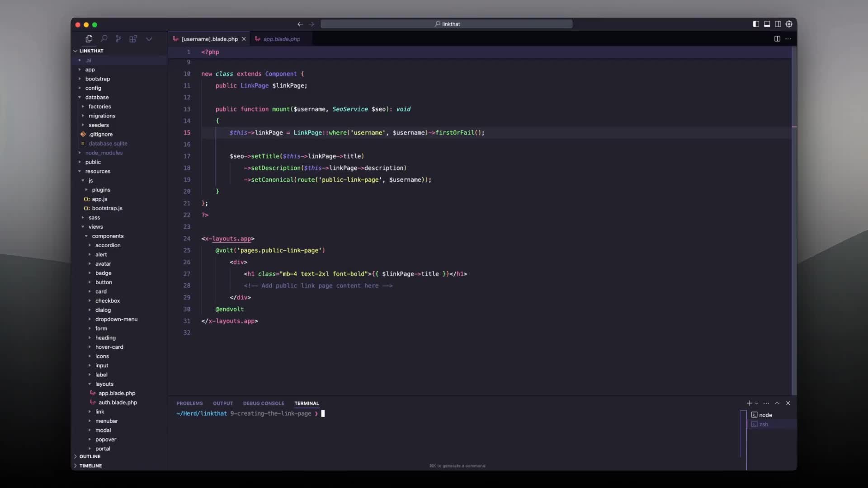
Task: Expand the OUTLINE section
Action: coord(119,456)
